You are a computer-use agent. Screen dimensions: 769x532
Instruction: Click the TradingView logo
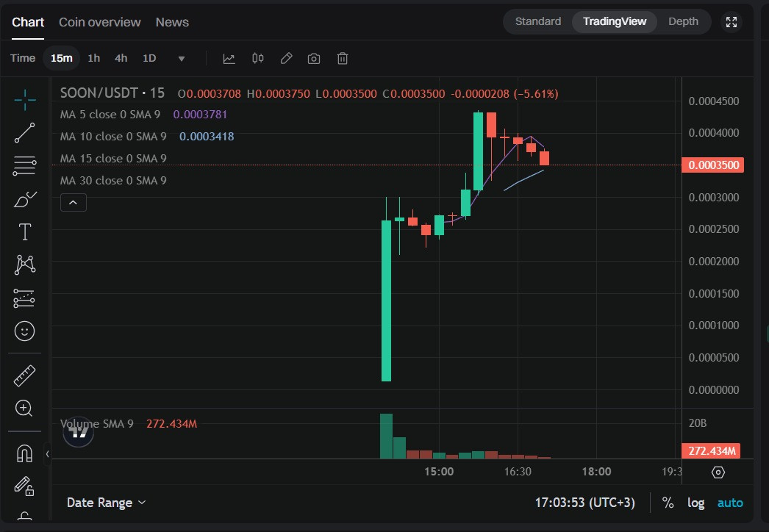coord(79,432)
